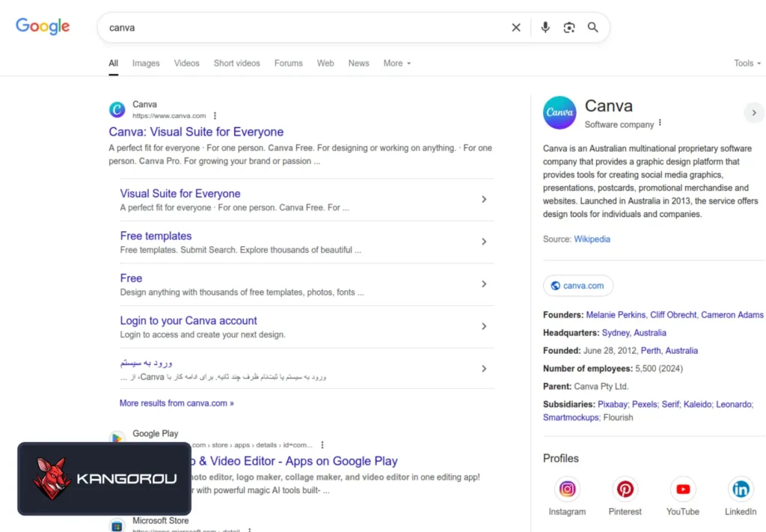Viewport: 766px width, 532px height.
Task: Follow the Wikipedia source link
Action: [592, 239]
